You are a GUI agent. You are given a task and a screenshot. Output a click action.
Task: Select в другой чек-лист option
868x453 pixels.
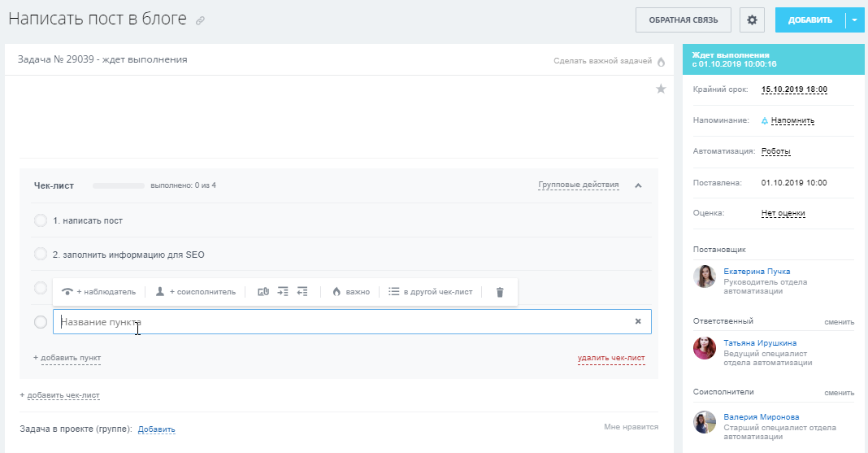coord(431,292)
